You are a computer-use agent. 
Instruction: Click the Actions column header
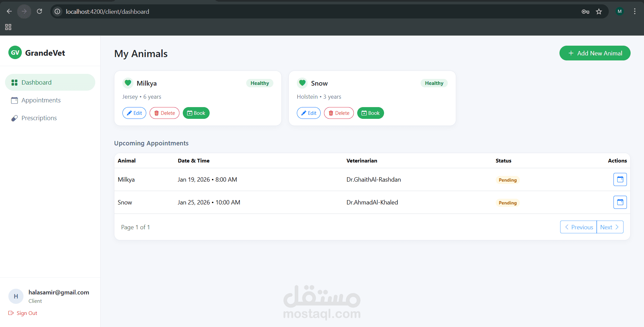point(617,160)
